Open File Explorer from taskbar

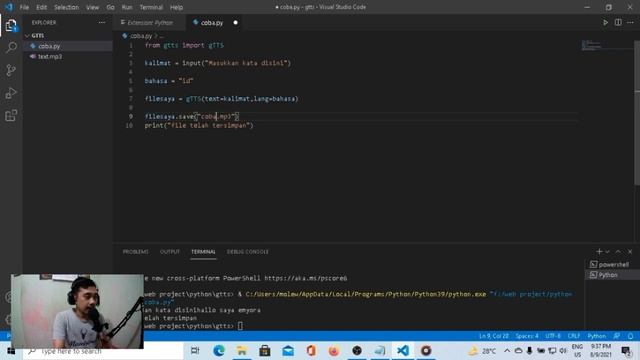tap(242, 351)
